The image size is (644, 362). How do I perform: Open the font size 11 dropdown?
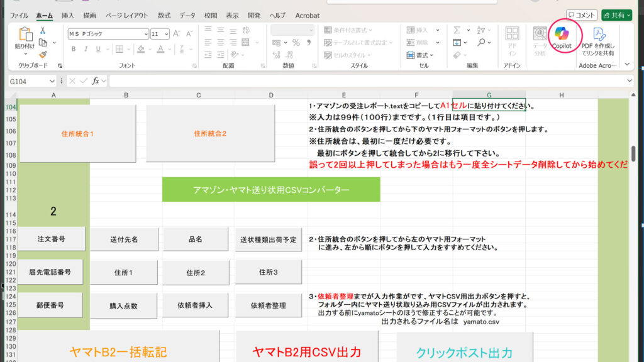point(166,34)
